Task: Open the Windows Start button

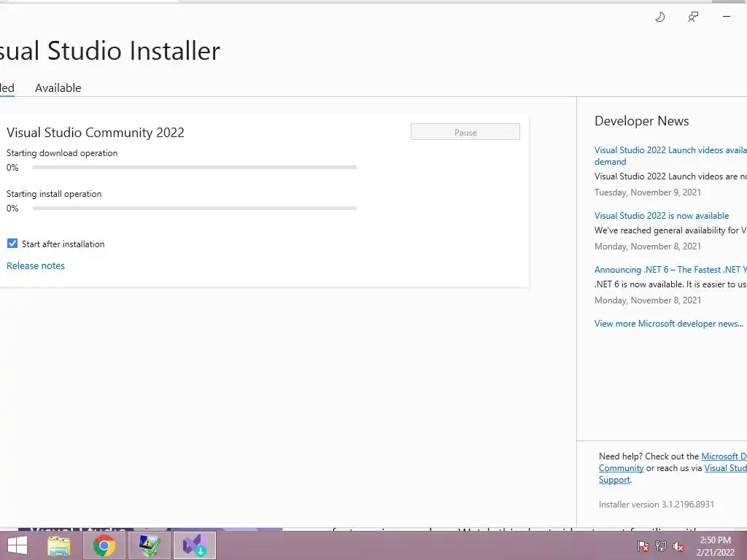Action: 18,545
